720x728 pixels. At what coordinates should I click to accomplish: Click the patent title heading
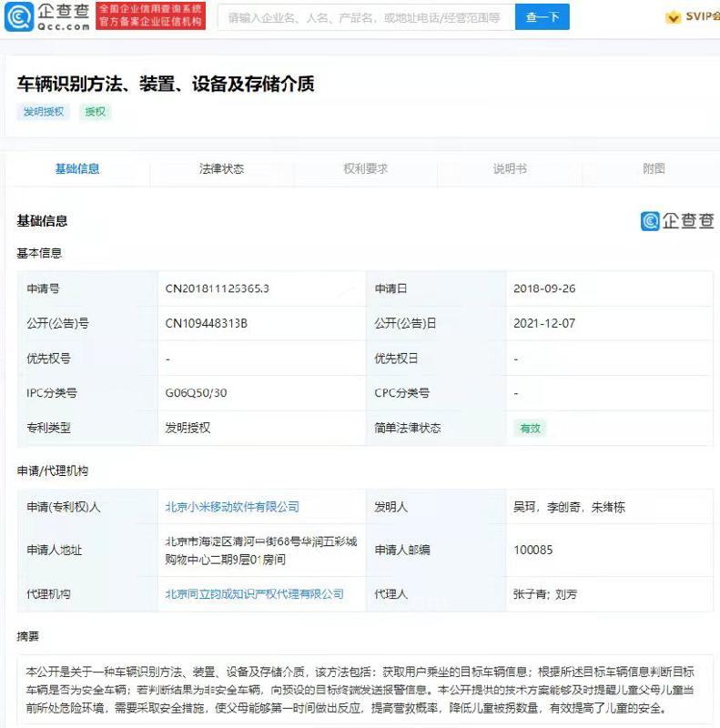tap(166, 85)
